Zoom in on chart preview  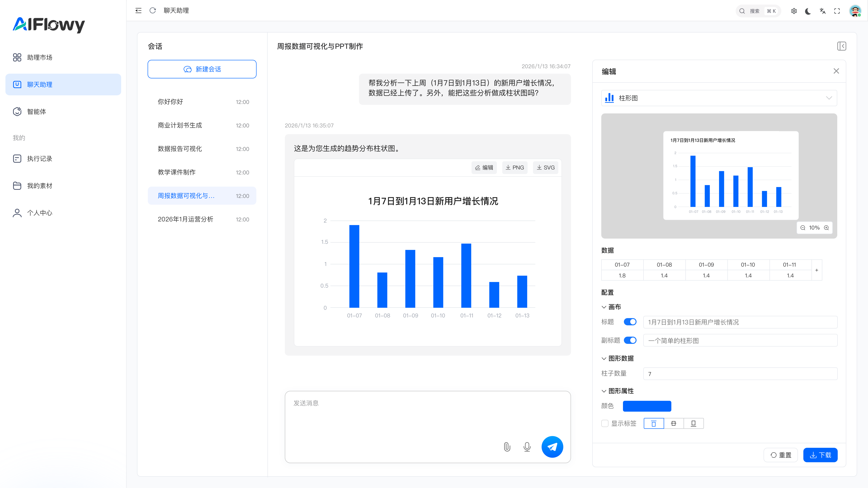pyautogui.click(x=826, y=228)
